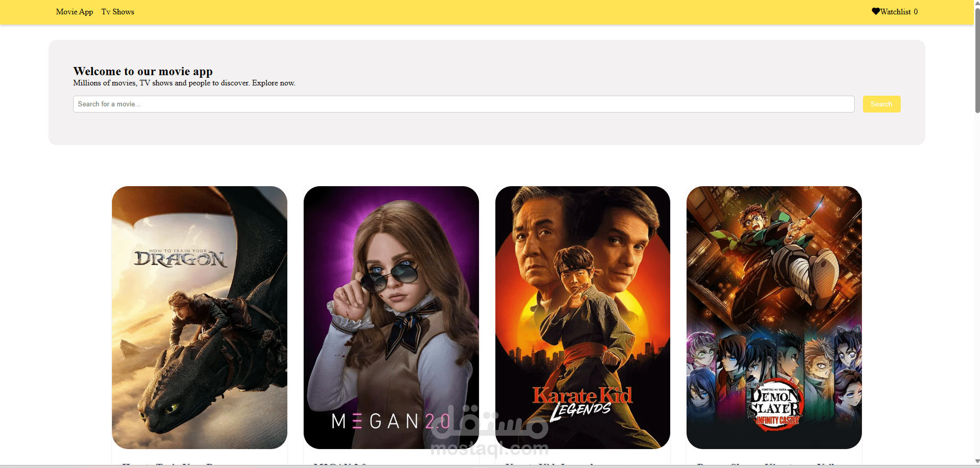Open the Watchlist link in the navbar
The image size is (980, 468).
895,12
